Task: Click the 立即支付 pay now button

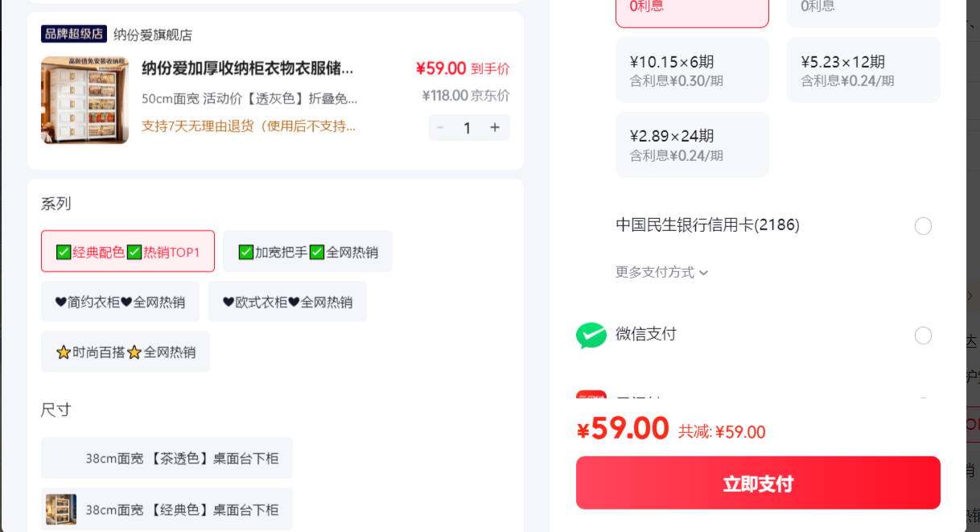Action: [758, 483]
